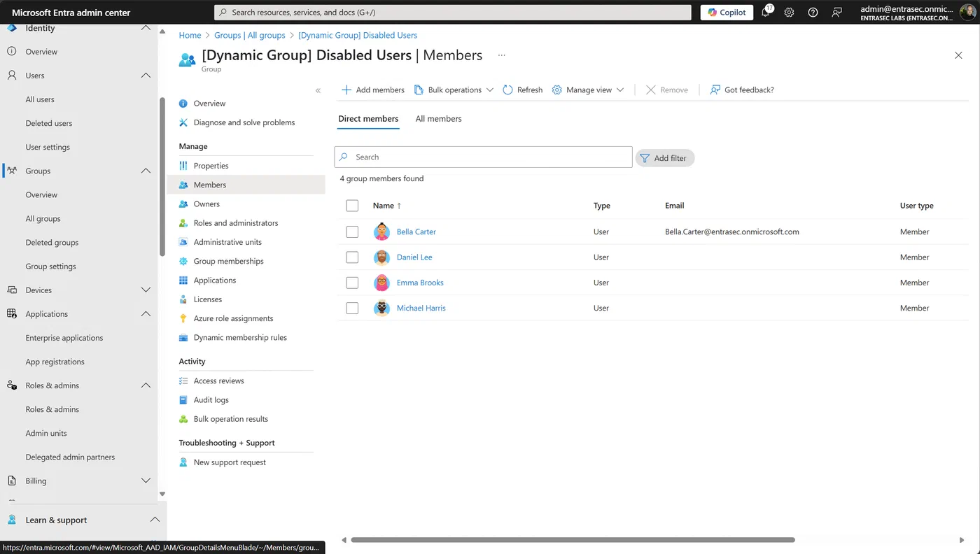Image resolution: width=980 pixels, height=554 pixels.
Task: Go to Home breadcrumb link
Action: click(190, 35)
